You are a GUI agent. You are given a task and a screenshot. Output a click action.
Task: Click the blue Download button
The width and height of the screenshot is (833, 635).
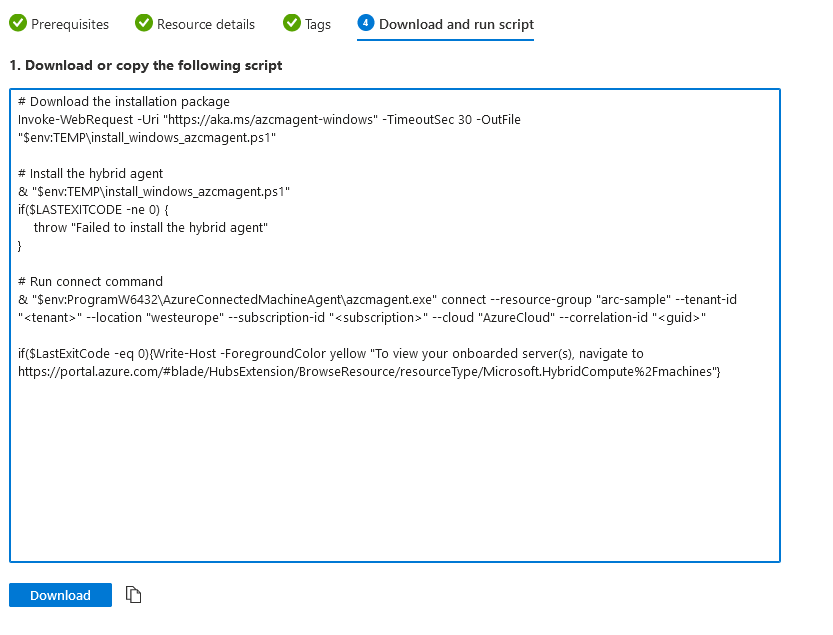point(60,595)
